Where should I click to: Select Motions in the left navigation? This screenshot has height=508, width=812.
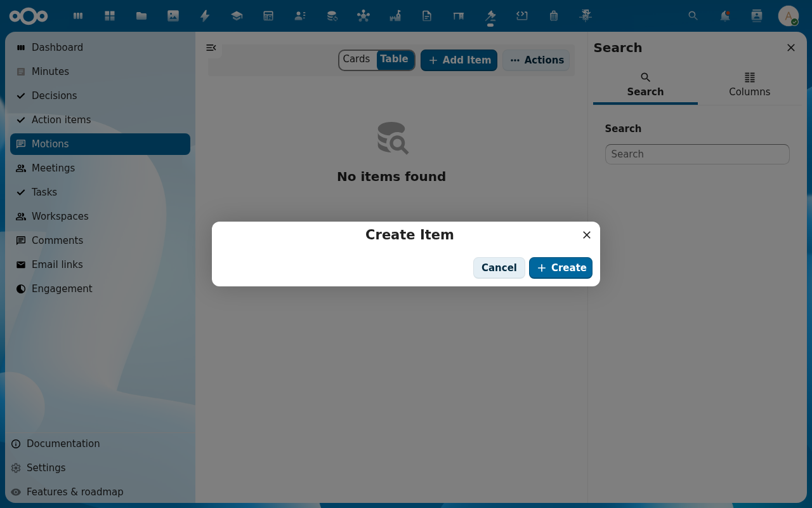pyautogui.click(x=100, y=144)
